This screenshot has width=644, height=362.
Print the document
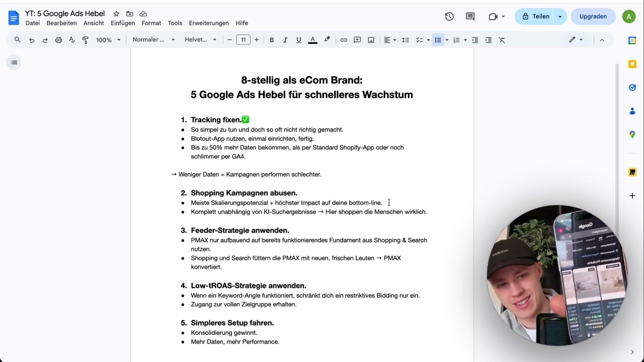point(58,40)
